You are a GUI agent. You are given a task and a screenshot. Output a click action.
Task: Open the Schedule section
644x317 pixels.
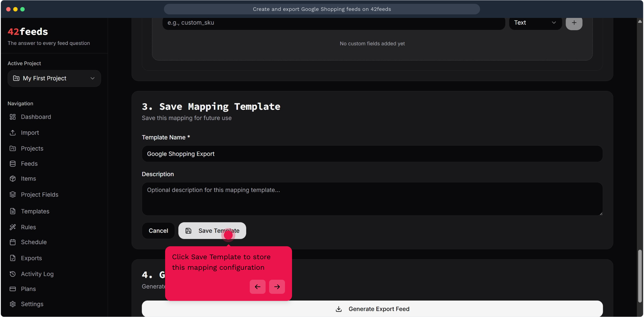coord(34,242)
